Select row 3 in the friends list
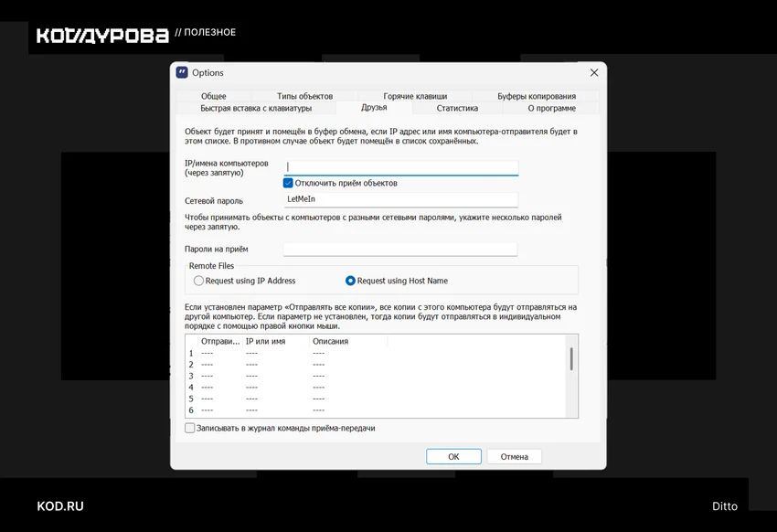The image size is (777, 532). pos(376,376)
